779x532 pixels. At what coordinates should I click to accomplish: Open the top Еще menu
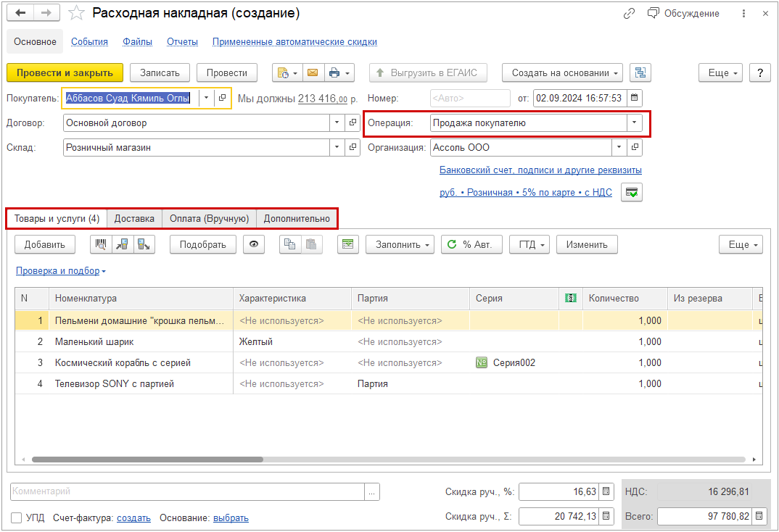(x=721, y=73)
